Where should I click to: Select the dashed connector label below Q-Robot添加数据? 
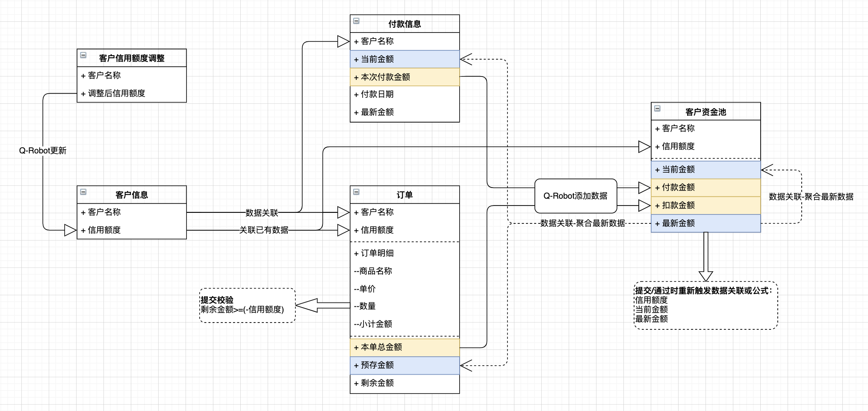pos(582,223)
